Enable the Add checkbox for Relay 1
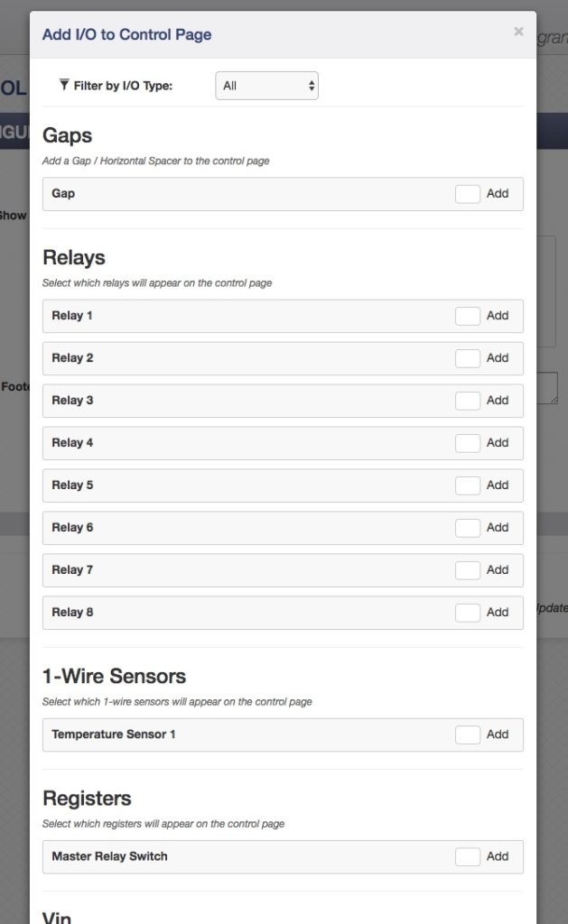The height and width of the screenshot is (924, 568). (x=469, y=315)
